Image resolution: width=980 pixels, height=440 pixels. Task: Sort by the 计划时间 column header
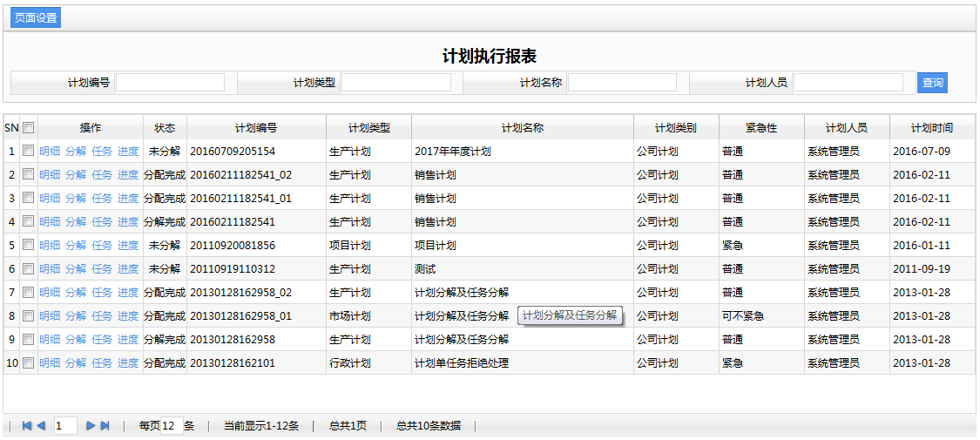coord(931,128)
